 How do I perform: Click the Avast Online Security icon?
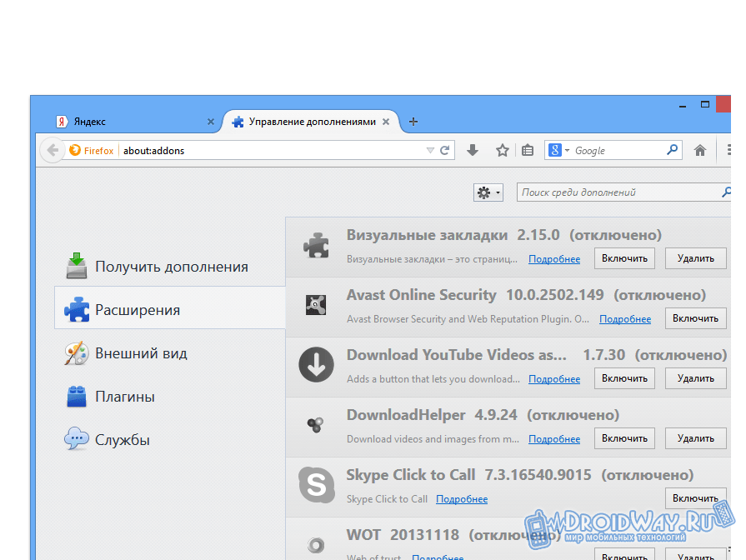[x=316, y=305]
